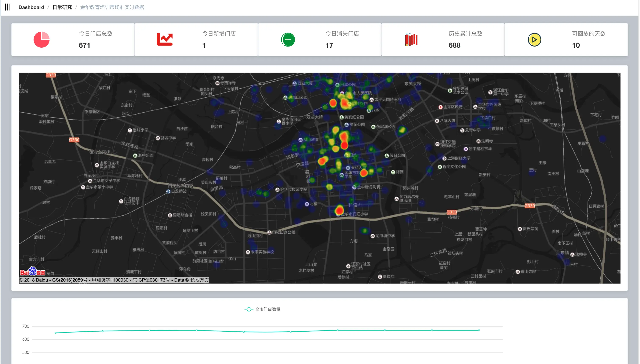Click the yellow play circle icon
Screen dimensions: 640x364
tap(534, 40)
